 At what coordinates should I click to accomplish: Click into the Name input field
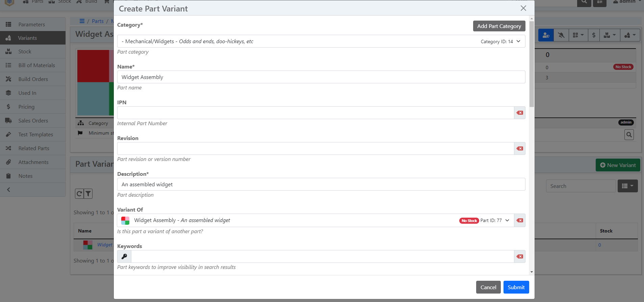pos(321,77)
